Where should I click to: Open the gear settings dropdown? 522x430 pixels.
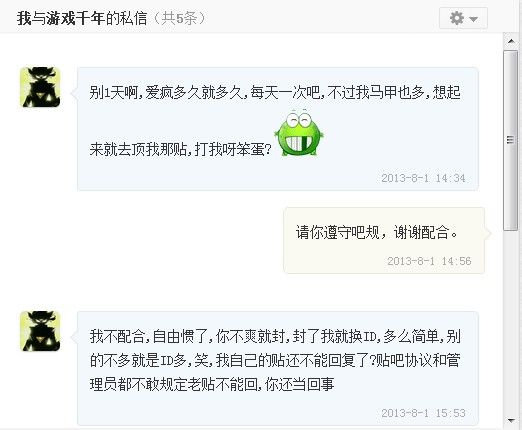pyautogui.click(x=463, y=18)
